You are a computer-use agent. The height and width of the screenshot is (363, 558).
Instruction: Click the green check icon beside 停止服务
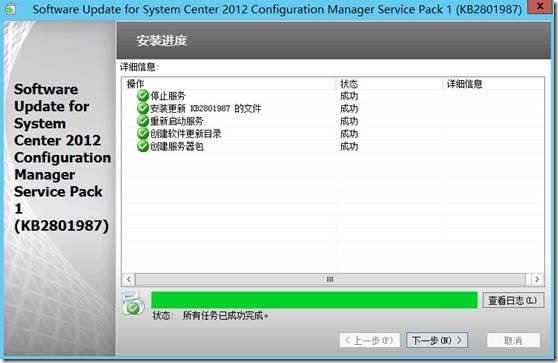(x=143, y=95)
